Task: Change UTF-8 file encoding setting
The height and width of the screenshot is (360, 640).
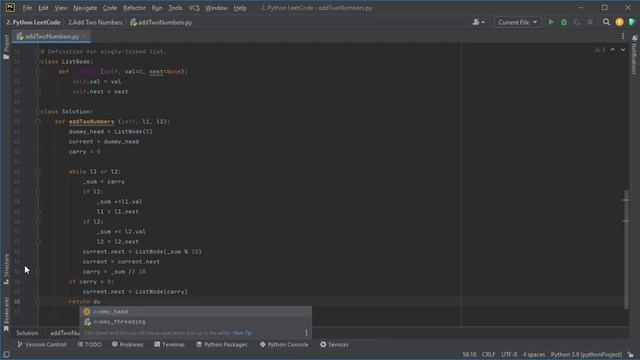Action: coord(509,355)
